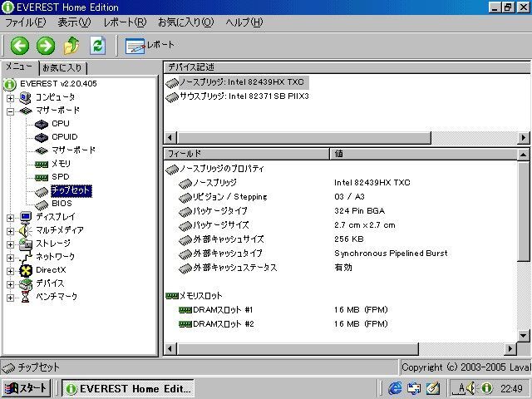
Task: Open the 表示(V) menu
Action: point(74,22)
